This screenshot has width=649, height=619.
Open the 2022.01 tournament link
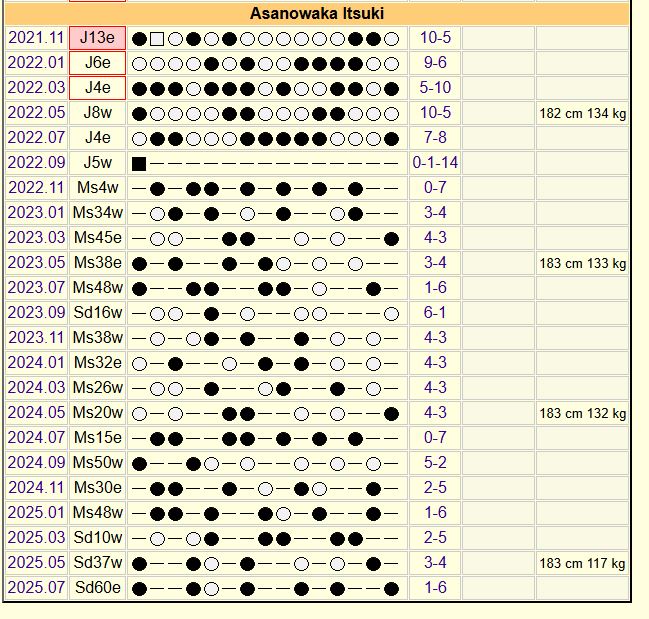[36, 62]
